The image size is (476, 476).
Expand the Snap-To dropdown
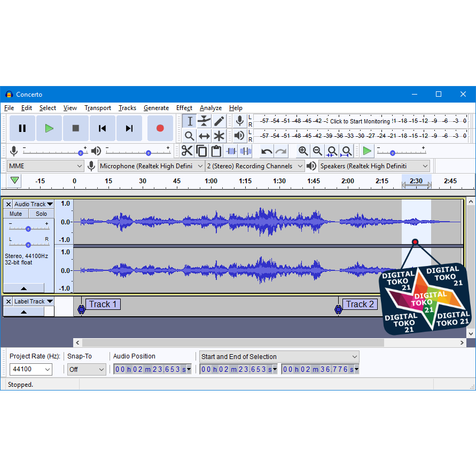coord(87,369)
